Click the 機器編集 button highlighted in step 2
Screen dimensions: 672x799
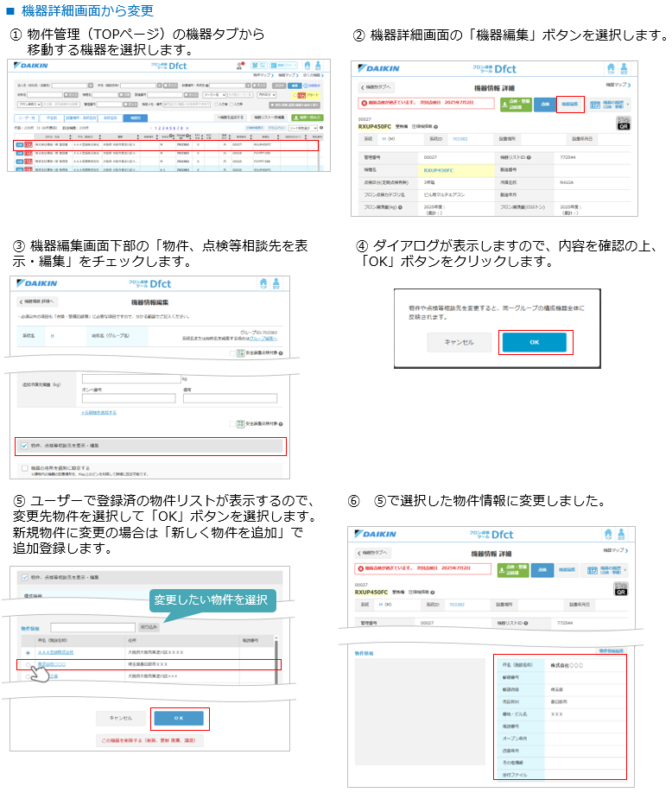(570, 104)
